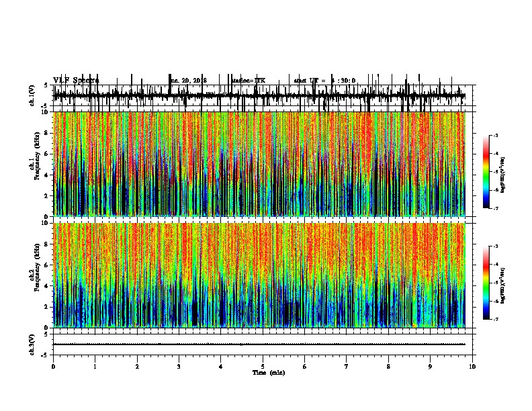
Task: Click the "-7" label on ch.2 colorbar
Action: (x=496, y=319)
